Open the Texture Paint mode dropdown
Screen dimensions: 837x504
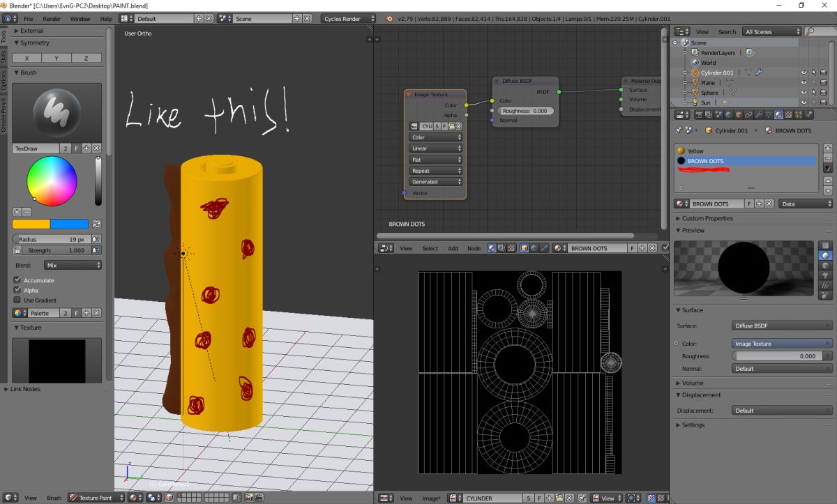point(96,498)
